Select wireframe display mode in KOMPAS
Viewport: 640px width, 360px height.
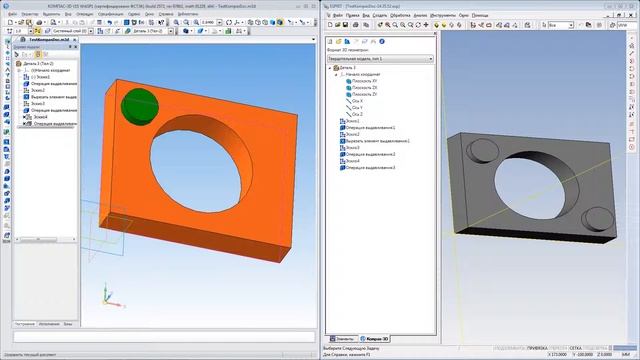coord(251,22)
